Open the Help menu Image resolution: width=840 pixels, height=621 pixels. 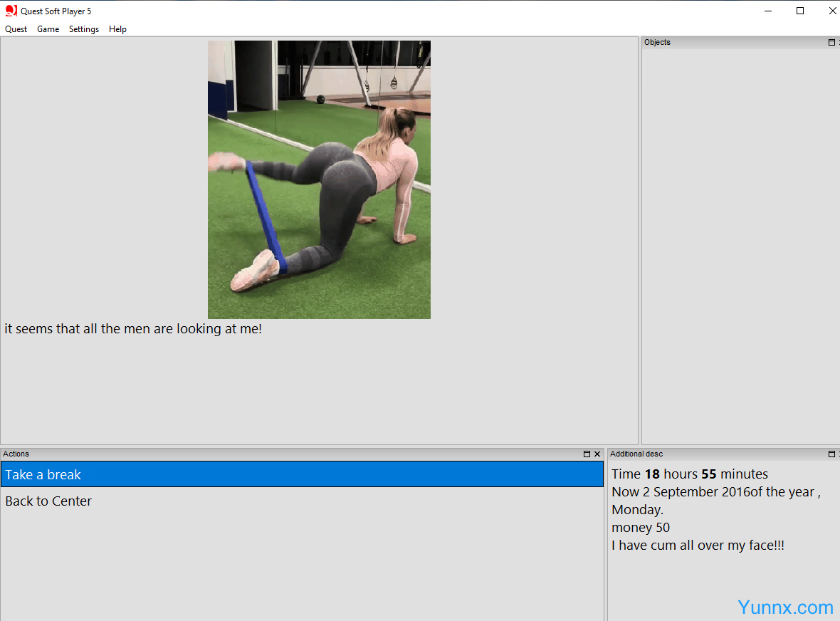point(117,29)
